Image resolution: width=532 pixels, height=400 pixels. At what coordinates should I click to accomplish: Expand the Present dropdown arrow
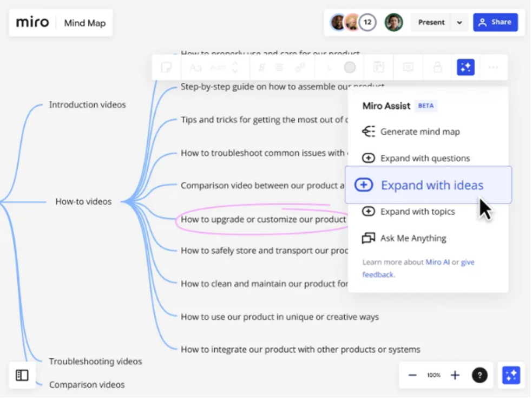click(x=459, y=22)
